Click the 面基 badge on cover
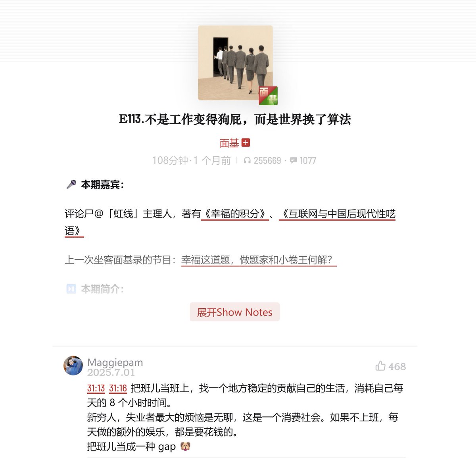The width and height of the screenshot is (476, 458). (x=268, y=96)
